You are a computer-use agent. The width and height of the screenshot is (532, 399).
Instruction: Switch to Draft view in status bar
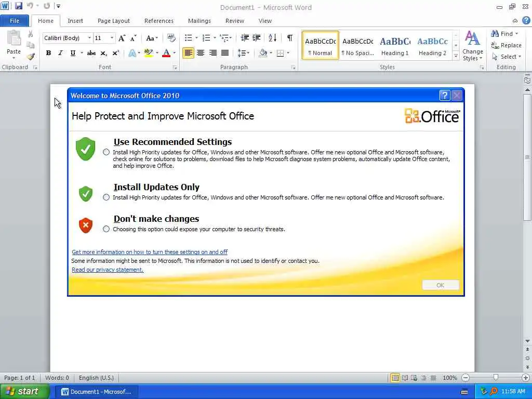click(x=433, y=378)
